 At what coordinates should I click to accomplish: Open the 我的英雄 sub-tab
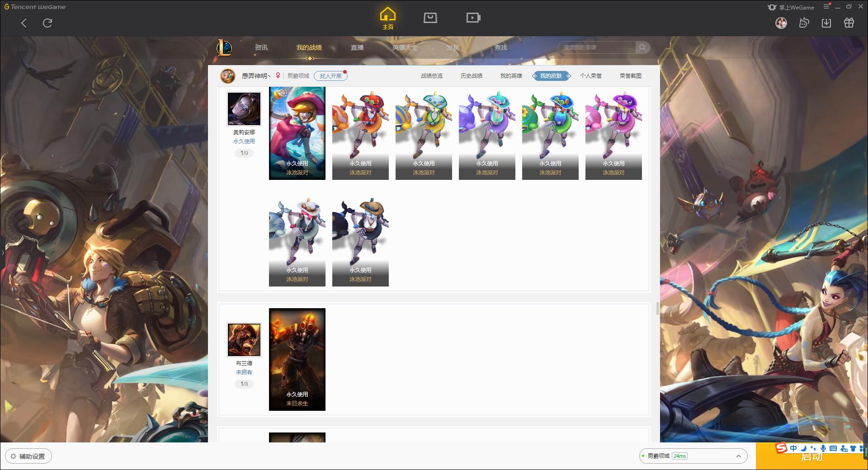click(x=511, y=76)
